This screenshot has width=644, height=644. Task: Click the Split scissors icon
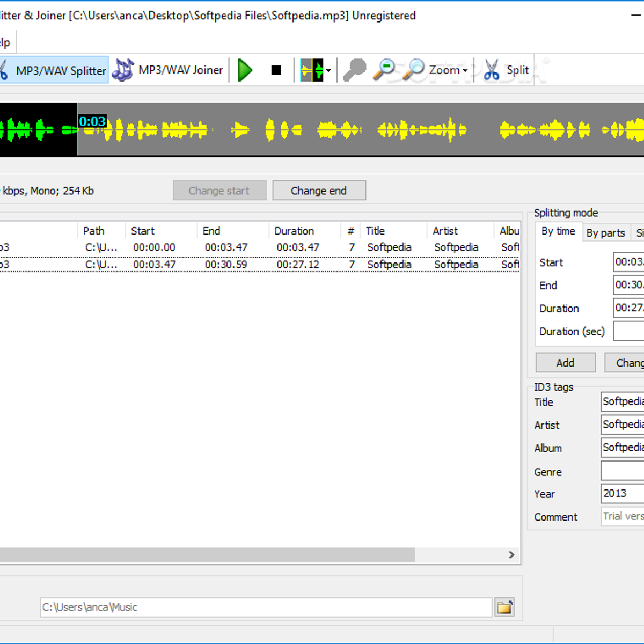click(x=491, y=70)
